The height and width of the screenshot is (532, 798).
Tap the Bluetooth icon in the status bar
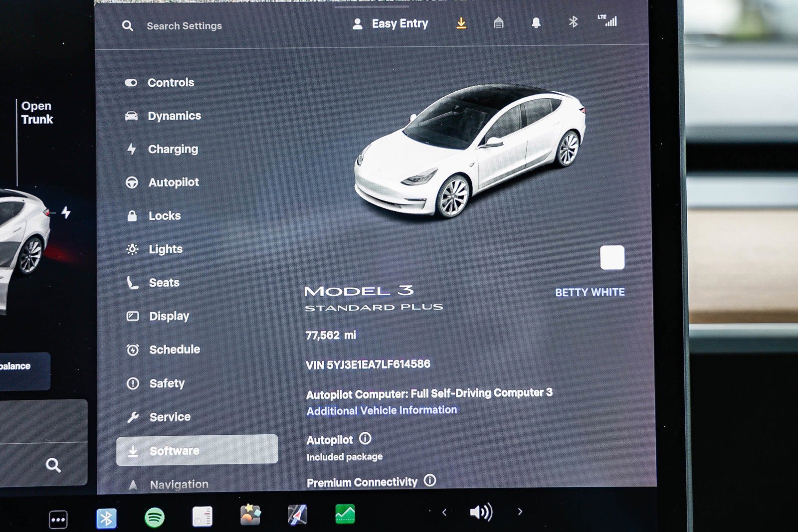click(573, 23)
